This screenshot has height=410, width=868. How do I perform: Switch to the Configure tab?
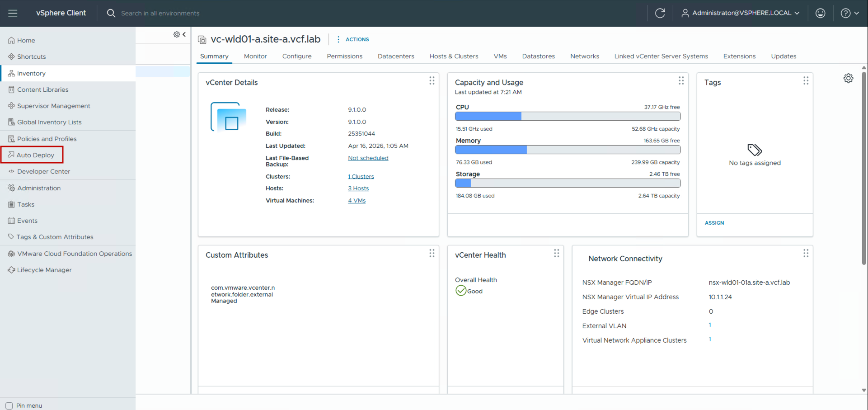tap(297, 56)
